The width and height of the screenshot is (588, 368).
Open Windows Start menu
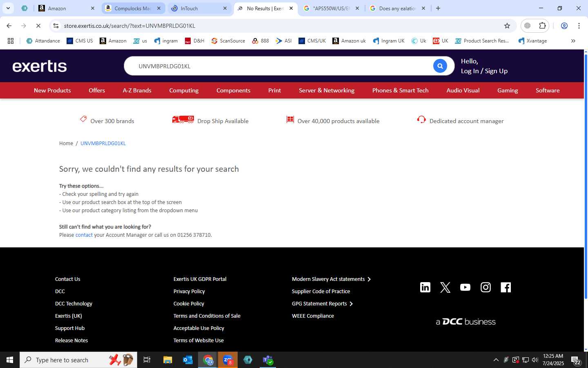click(x=10, y=360)
